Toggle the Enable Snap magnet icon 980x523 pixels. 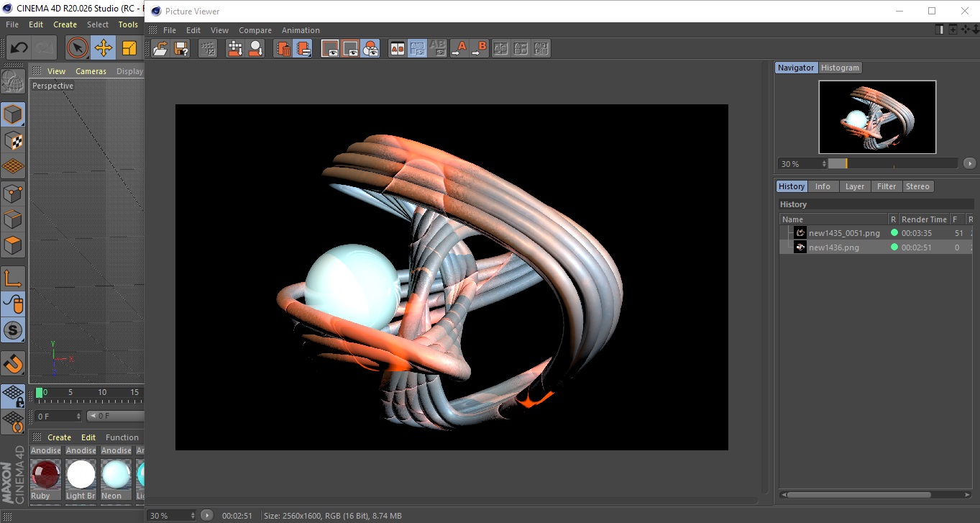(13, 363)
